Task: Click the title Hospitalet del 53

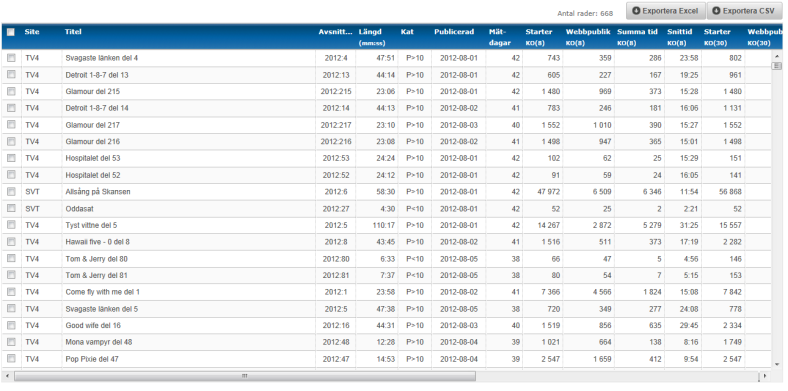Action: (93, 158)
